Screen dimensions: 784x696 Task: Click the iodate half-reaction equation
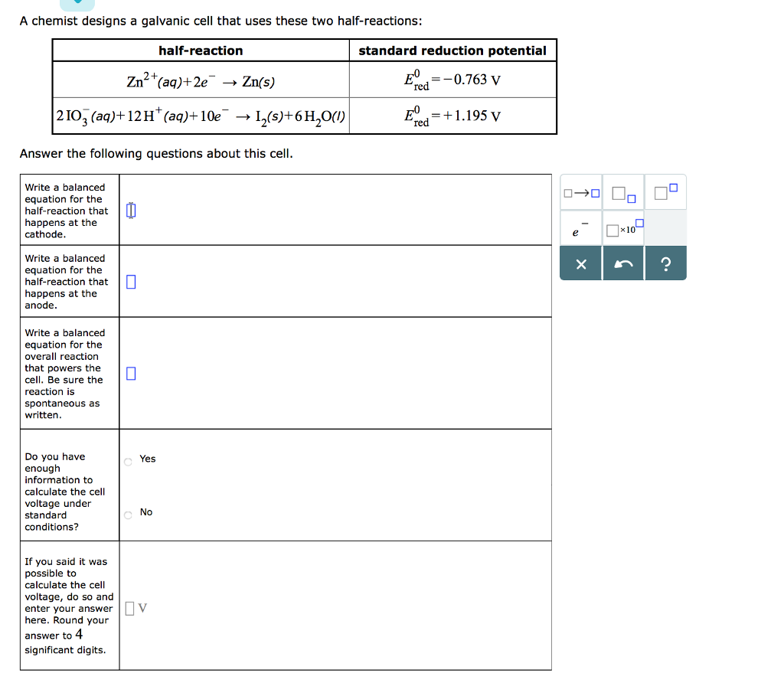(201, 116)
